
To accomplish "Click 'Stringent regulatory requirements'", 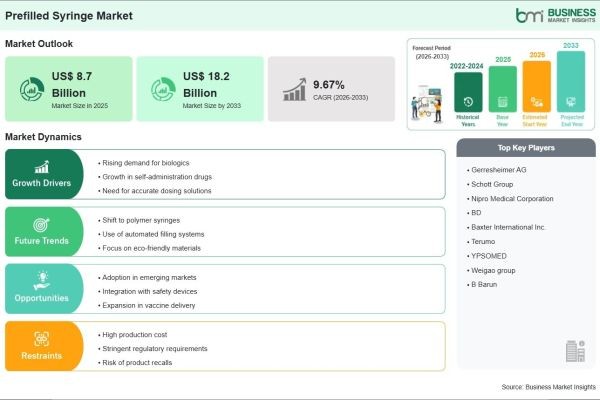I will click(x=155, y=349).
